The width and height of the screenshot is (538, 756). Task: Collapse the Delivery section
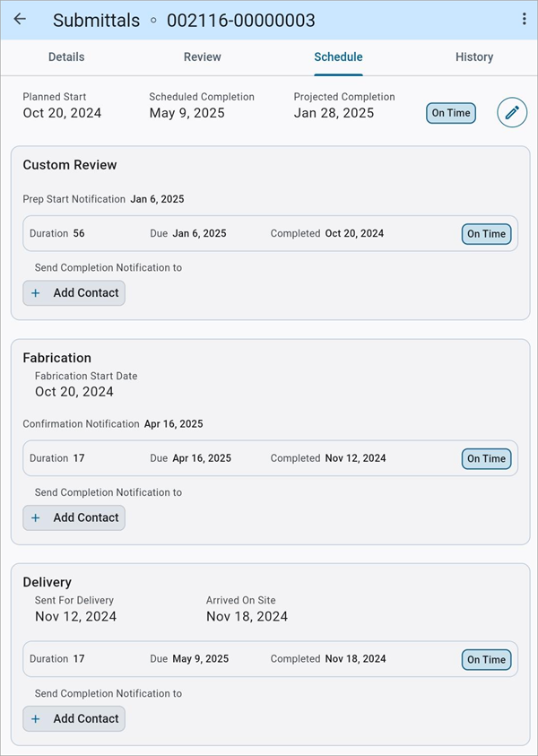[47, 582]
